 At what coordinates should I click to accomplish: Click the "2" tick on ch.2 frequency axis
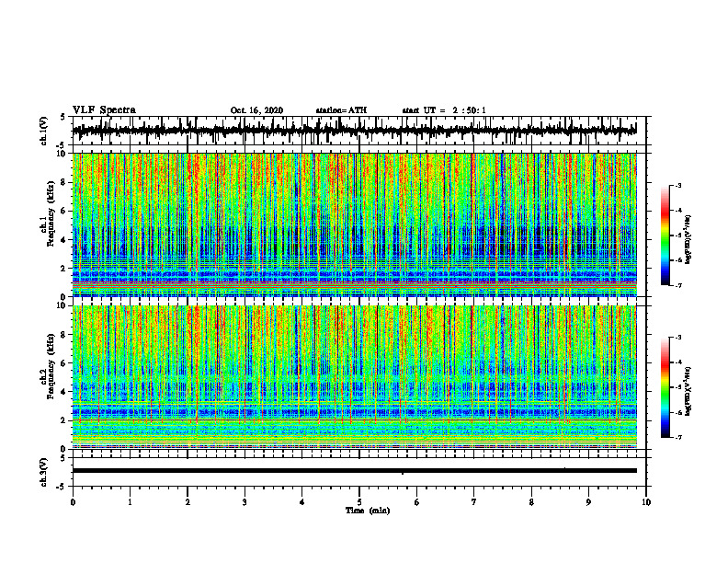(x=64, y=420)
